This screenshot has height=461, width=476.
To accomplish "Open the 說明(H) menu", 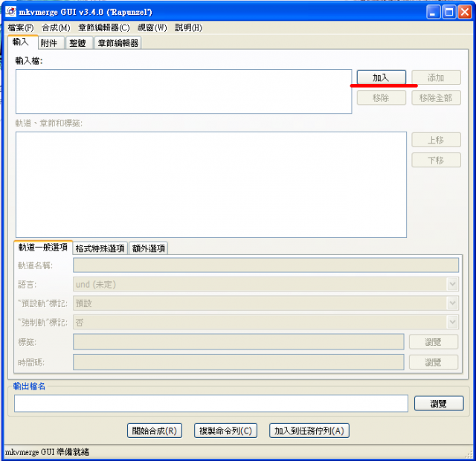I will click(x=188, y=28).
